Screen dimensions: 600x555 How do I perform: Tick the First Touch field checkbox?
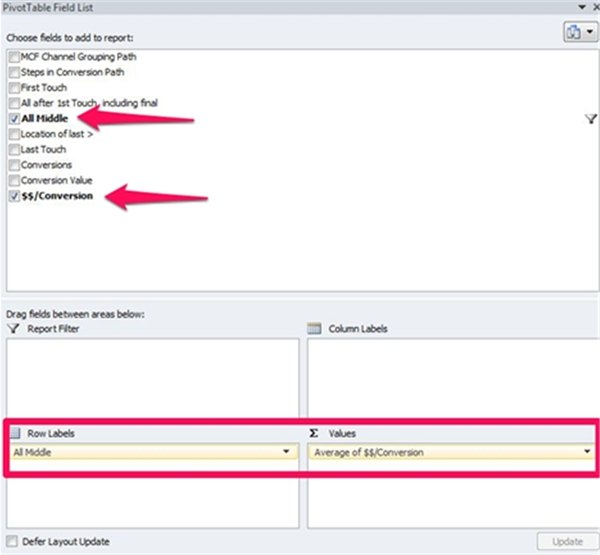click(x=13, y=88)
